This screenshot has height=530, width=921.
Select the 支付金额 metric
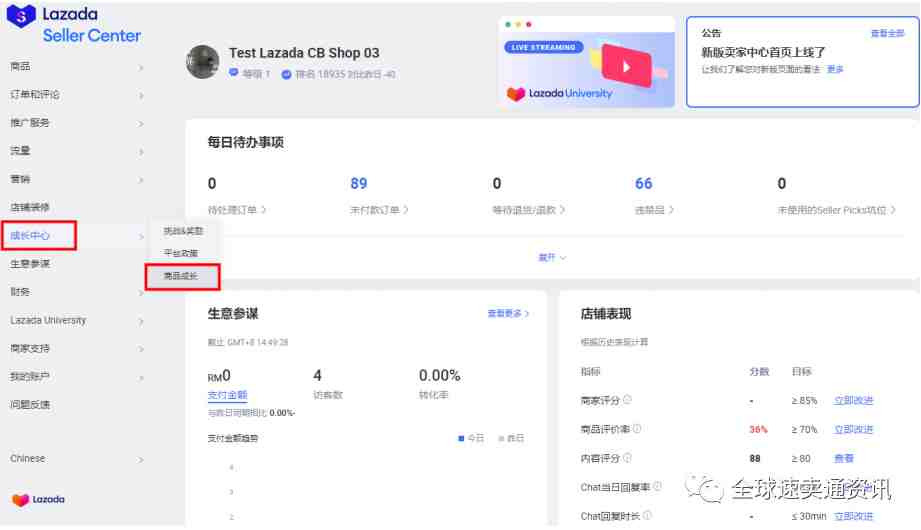point(227,395)
